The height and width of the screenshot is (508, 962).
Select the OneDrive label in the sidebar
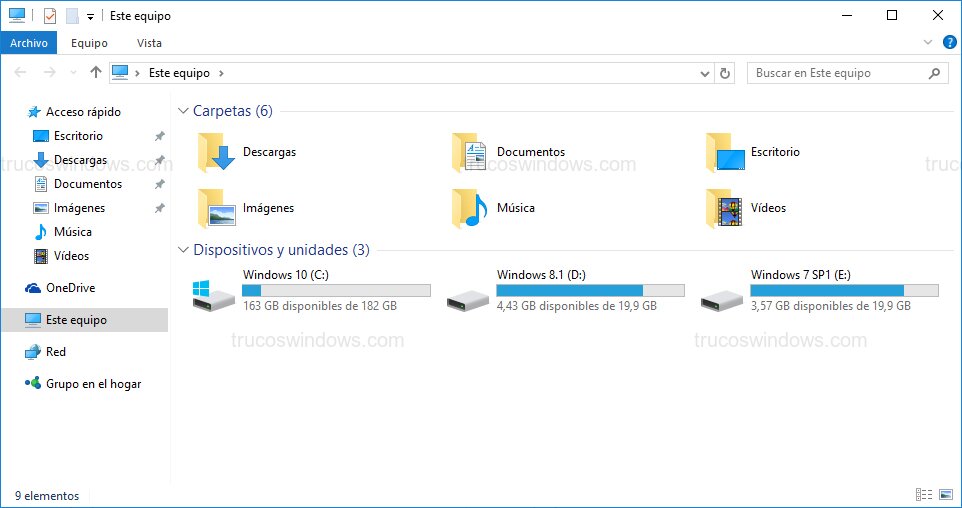pyautogui.click(x=71, y=288)
